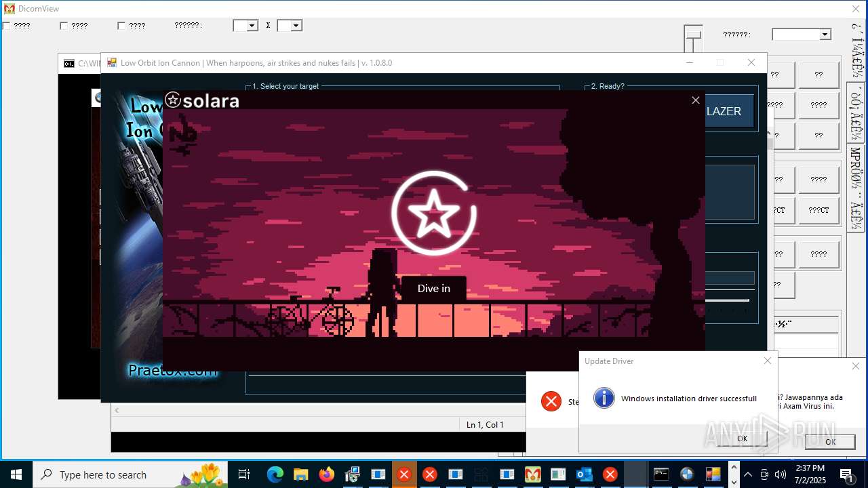Click the taskbar search box

click(x=130, y=474)
